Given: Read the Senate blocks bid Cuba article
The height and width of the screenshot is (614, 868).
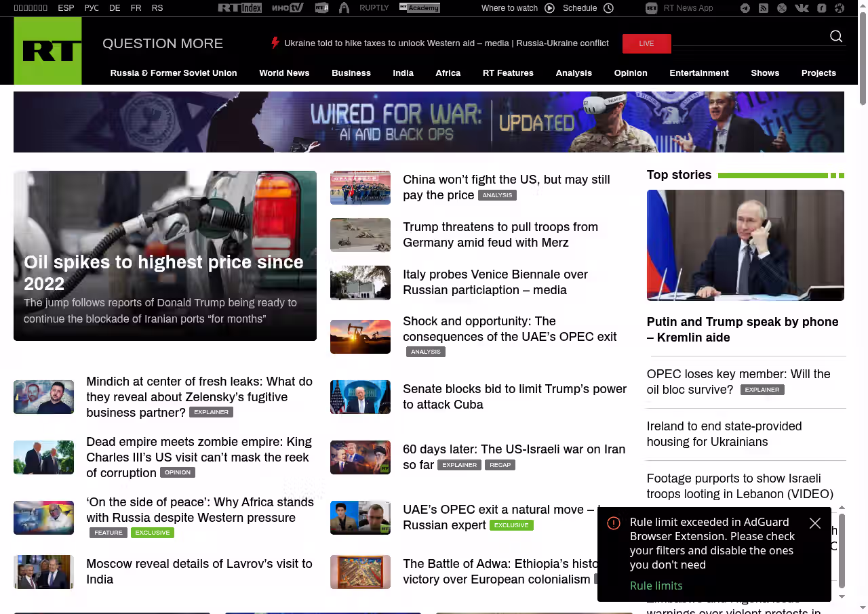Looking at the screenshot, I should 514,396.
